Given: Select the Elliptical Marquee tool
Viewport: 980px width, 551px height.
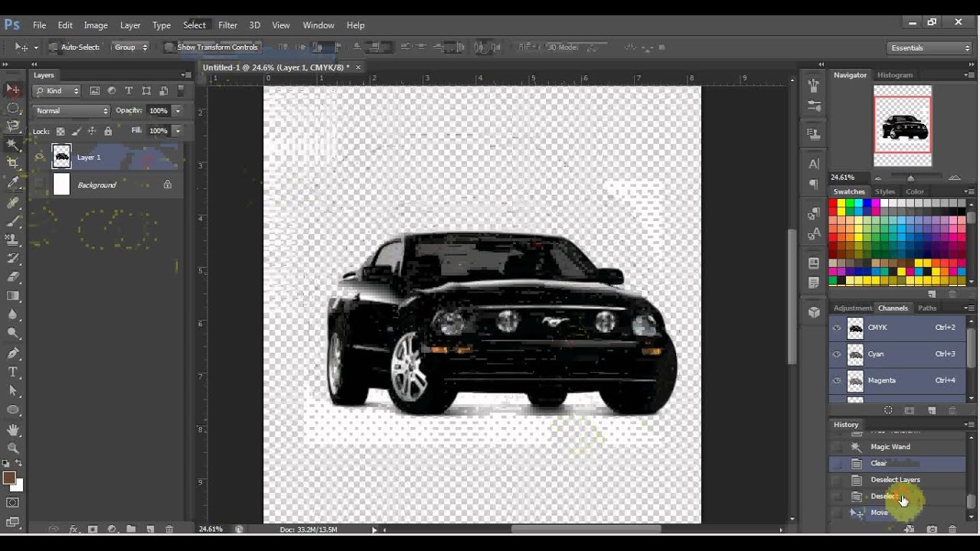Looking at the screenshot, I should click(13, 109).
